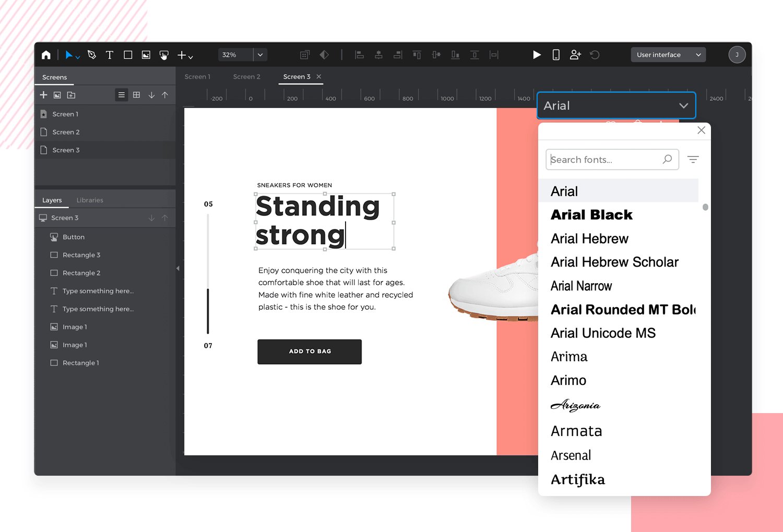Click the vertical slide progress bar on canvas

pyautogui.click(x=208, y=274)
